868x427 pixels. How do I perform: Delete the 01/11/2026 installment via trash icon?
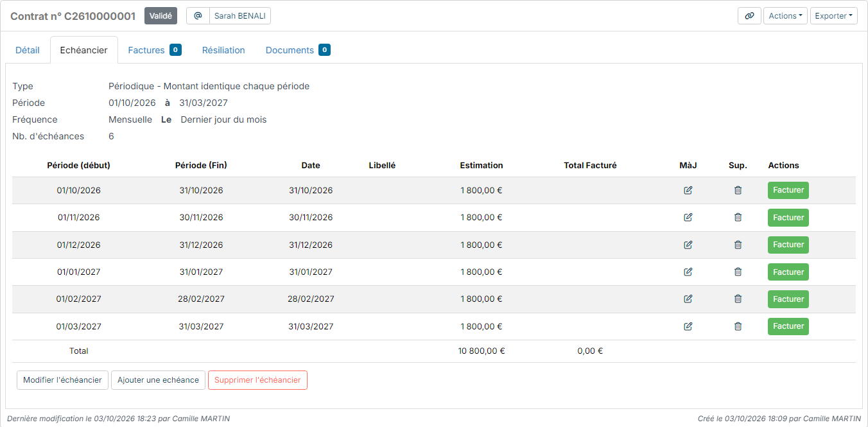[738, 218]
